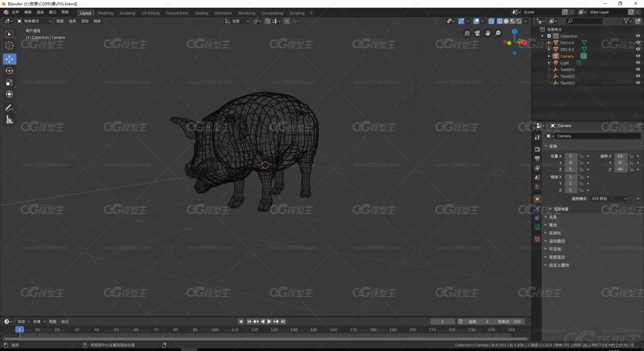Switch to the Shading workspace tab
The height and width of the screenshot is (351, 644).
pyautogui.click(x=201, y=13)
